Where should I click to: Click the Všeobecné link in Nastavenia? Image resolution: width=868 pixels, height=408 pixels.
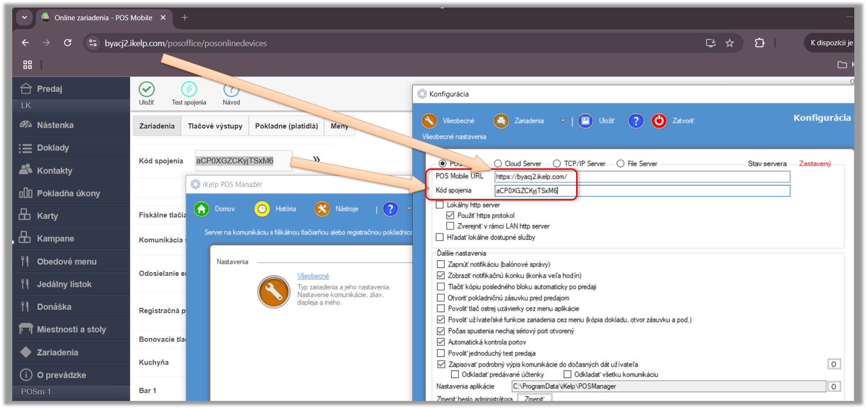tap(313, 276)
